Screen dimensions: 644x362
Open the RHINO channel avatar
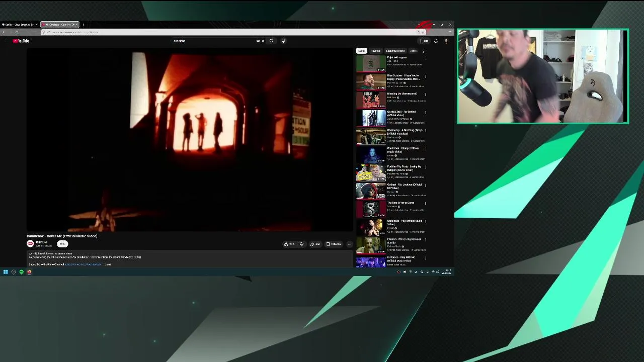pos(30,244)
